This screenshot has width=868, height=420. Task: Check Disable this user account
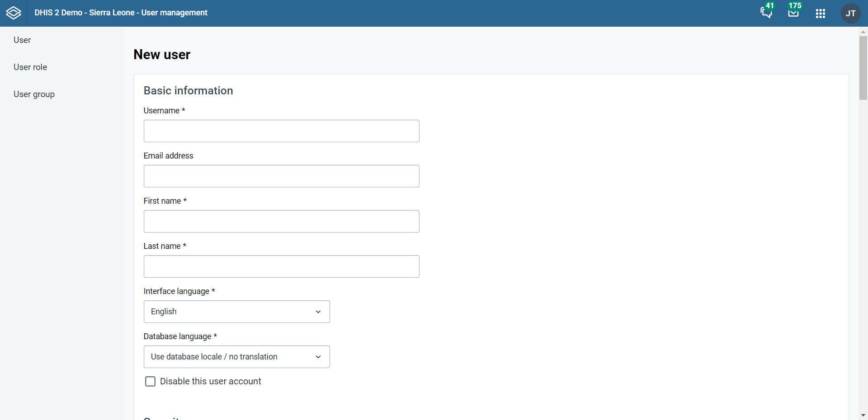coord(150,382)
